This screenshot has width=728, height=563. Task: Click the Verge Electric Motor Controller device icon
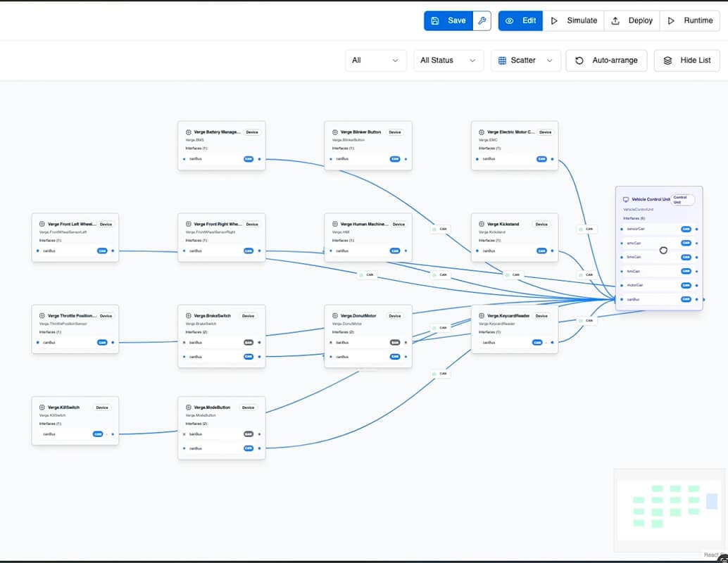[482, 132]
